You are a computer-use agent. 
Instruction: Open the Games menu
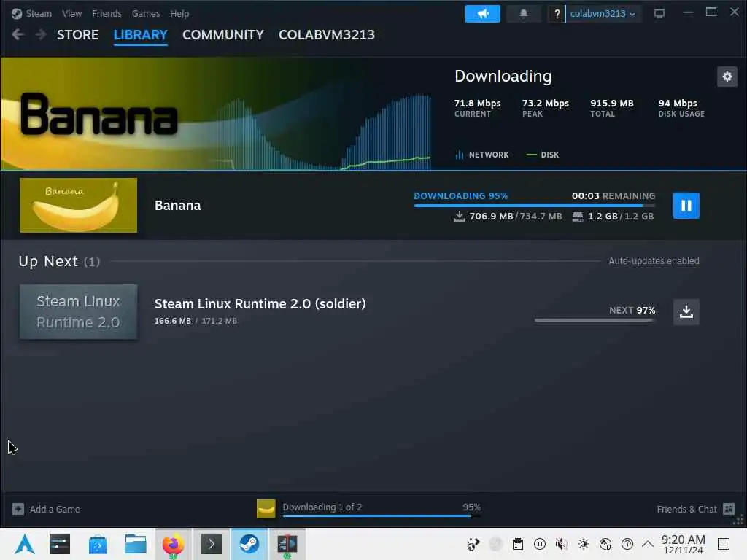tap(146, 13)
